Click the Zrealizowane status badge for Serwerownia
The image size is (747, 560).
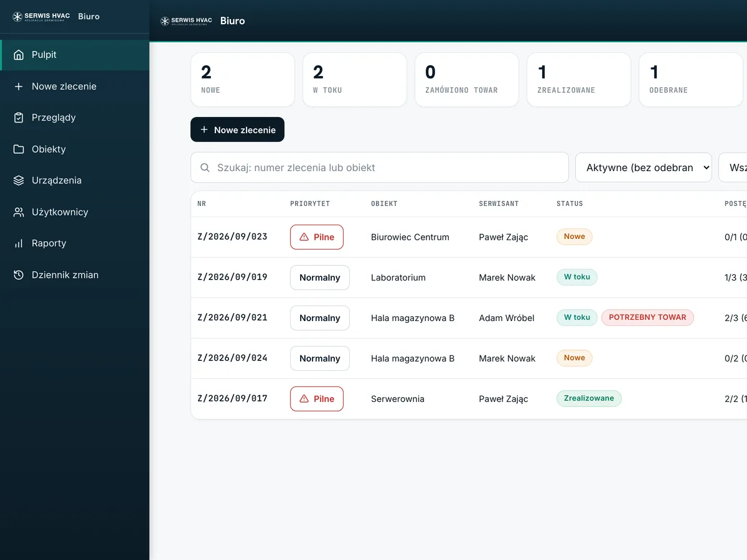point(589,398)
